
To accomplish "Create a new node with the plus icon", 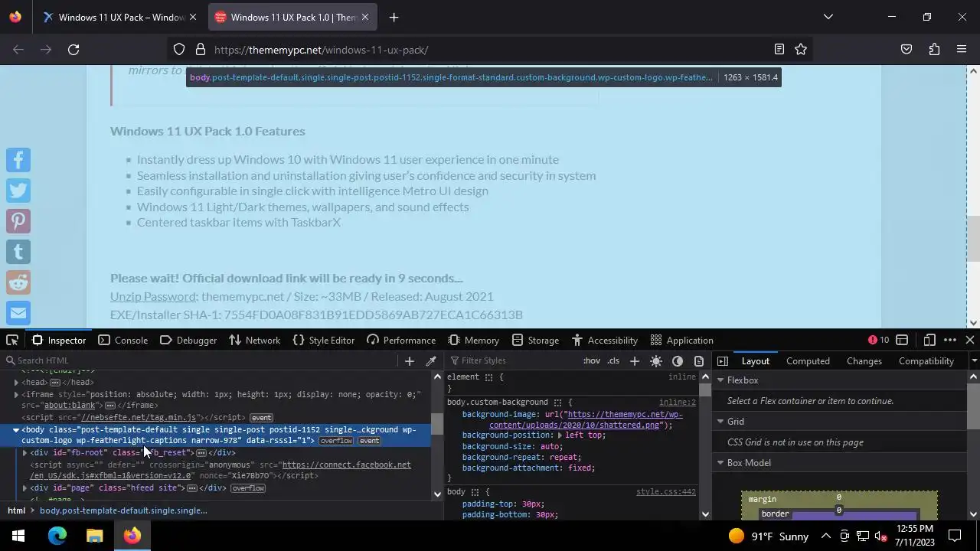I will point(410,360).
